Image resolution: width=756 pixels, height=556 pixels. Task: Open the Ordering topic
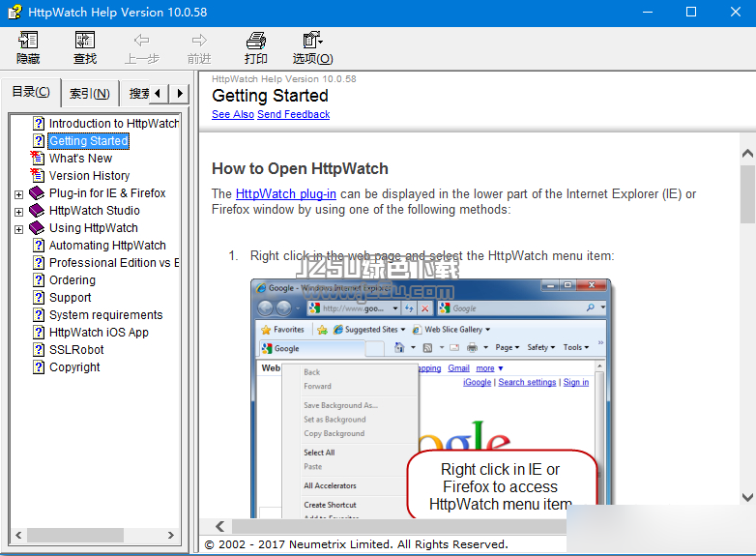(x=73, y=280)
